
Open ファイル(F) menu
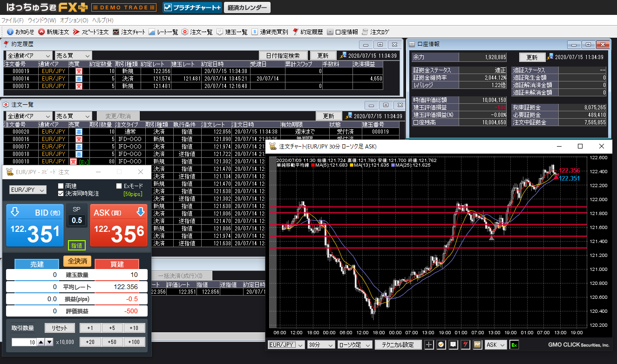13,20
